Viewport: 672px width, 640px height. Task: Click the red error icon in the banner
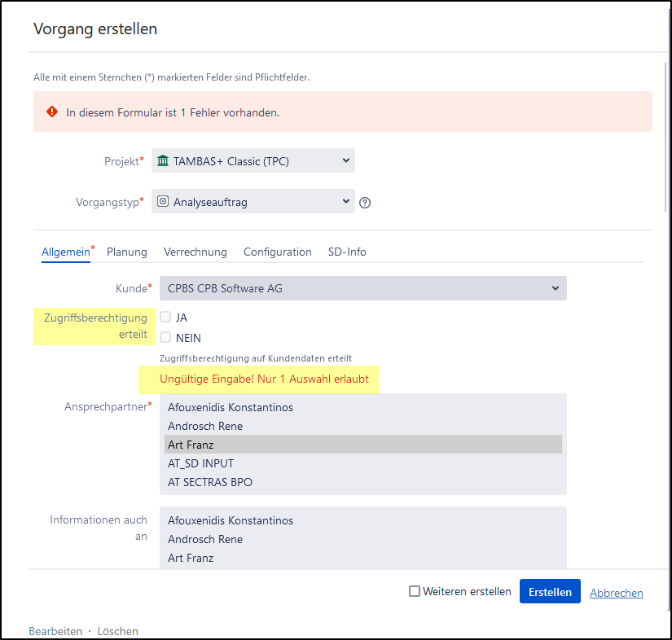(52, 112)
